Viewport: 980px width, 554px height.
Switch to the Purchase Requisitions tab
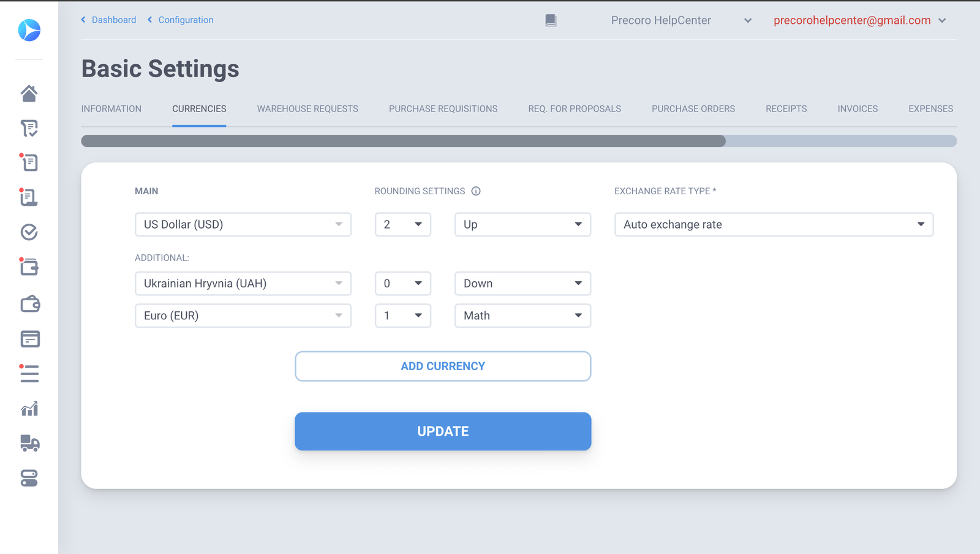[x=443, y=108]
